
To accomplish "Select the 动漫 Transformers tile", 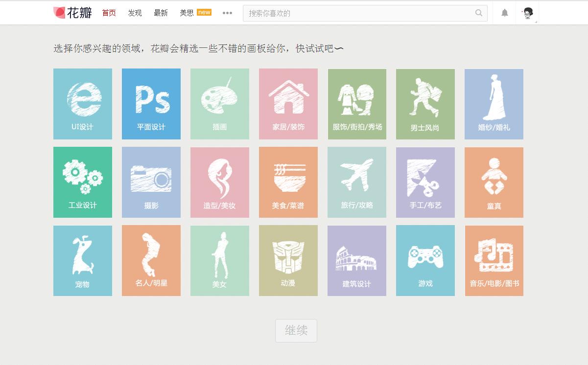I will point(288,260).
